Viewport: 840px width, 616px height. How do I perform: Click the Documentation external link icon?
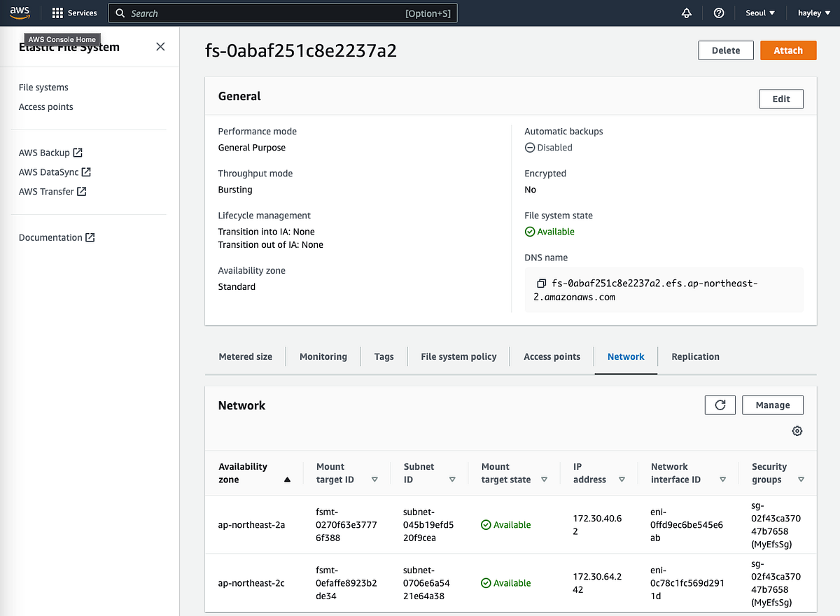pos(90,237)
